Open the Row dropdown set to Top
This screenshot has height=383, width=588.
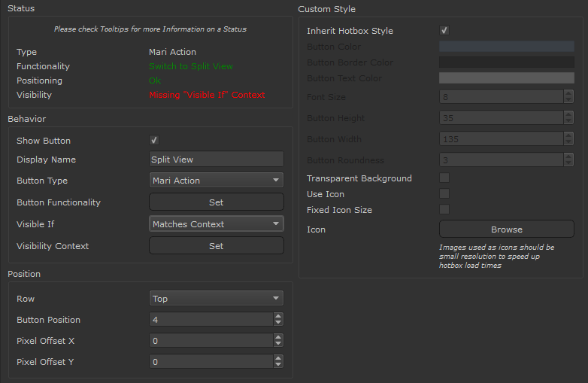coord(217,299)
